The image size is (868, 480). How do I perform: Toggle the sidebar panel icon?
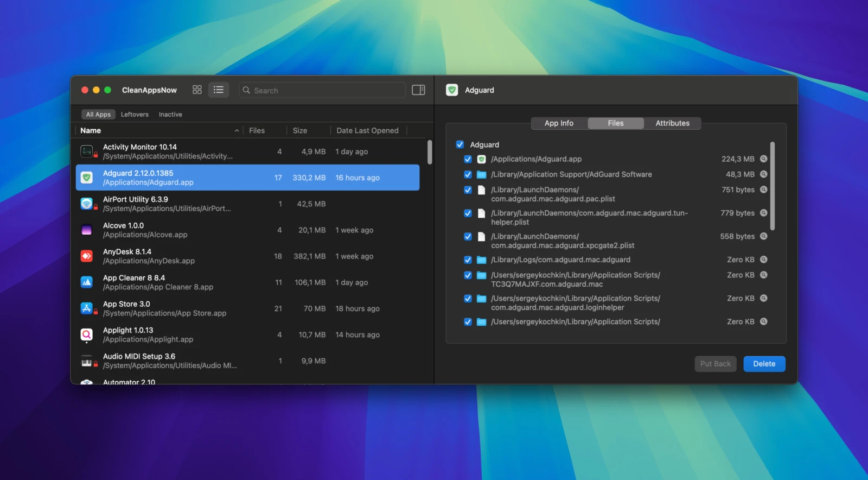click(418, 90)
